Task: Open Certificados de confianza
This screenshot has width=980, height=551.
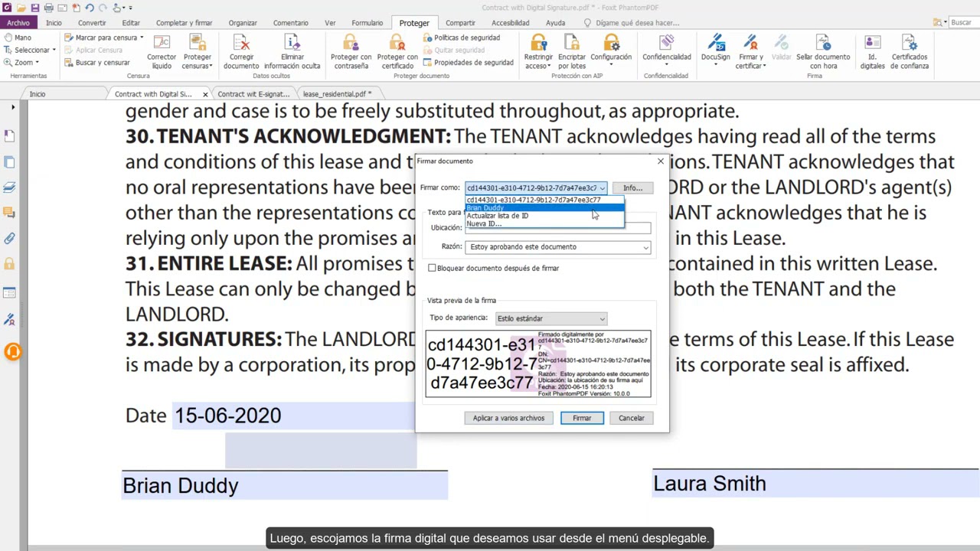Action: 910,52
